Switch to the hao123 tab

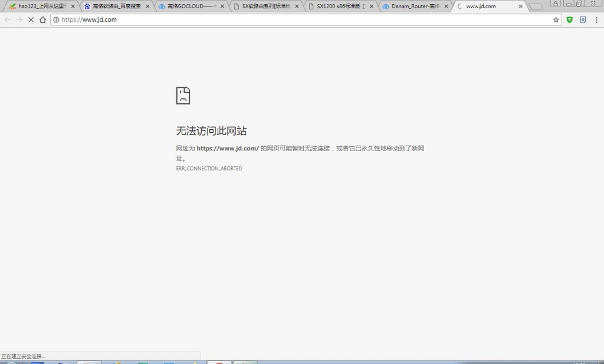pos(42,6)
